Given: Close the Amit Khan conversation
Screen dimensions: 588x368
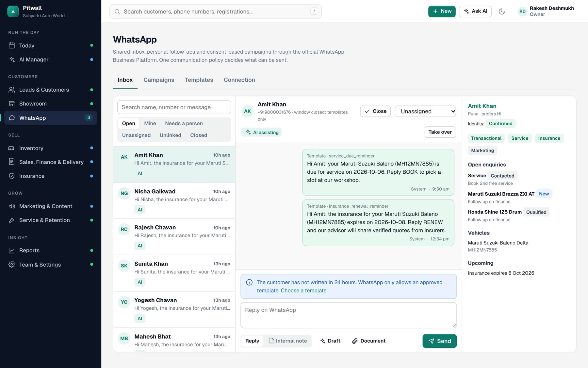Looking at the screenshot, I should click(x=375, y=111).
